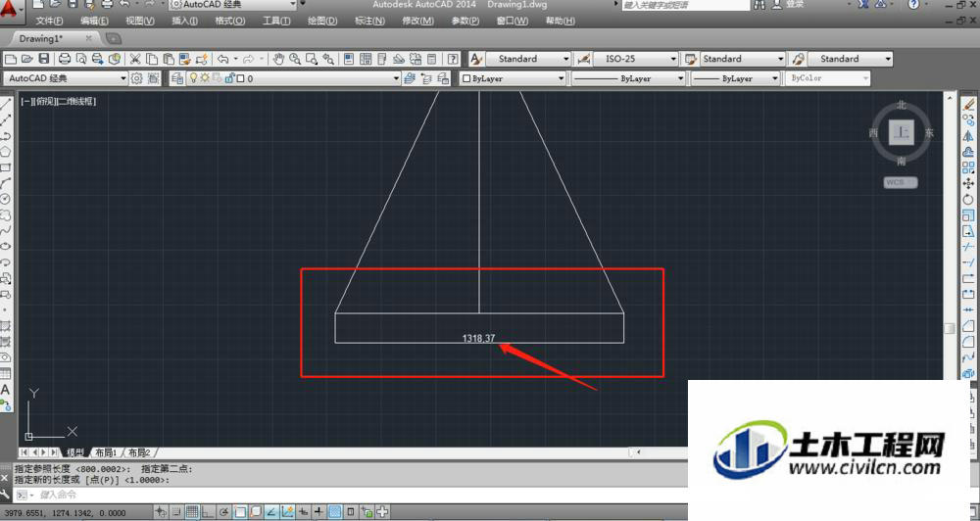Open the 绘图(D) menu
Screen dimensions: 980x521
pos(322,21)
